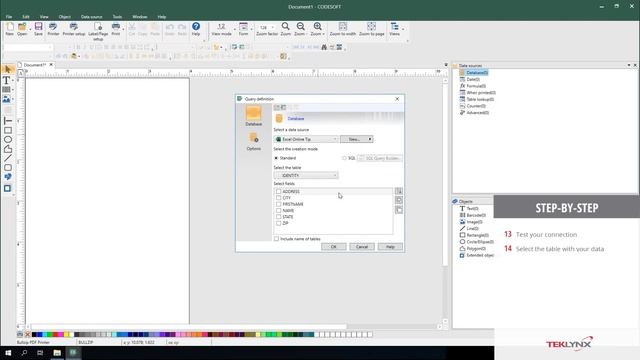Open the Tools menu

pos(117,17)
